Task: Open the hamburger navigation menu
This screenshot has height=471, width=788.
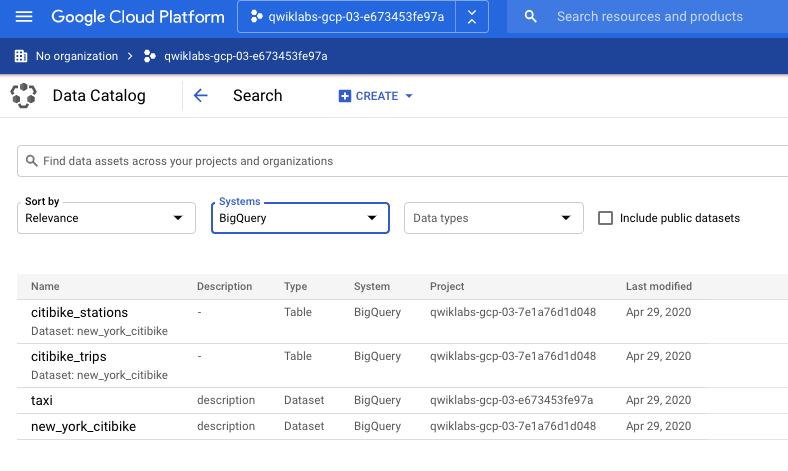Action: pos(24,17)
